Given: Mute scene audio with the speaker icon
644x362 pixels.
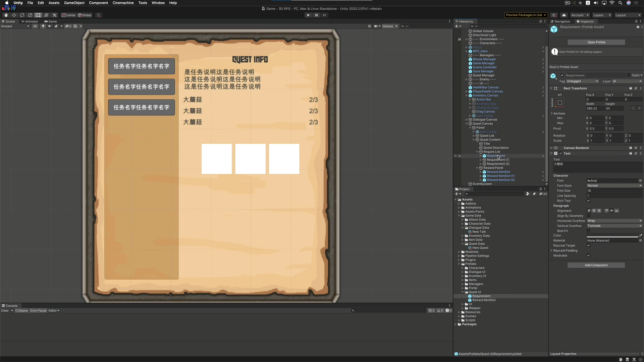Looking at the screenshot, I should [x=49, y=26].
